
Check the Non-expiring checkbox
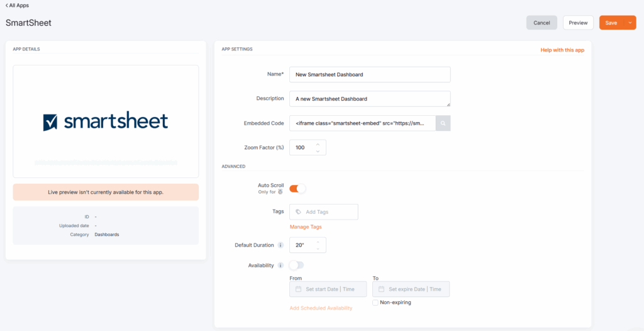tap(375, 303)
